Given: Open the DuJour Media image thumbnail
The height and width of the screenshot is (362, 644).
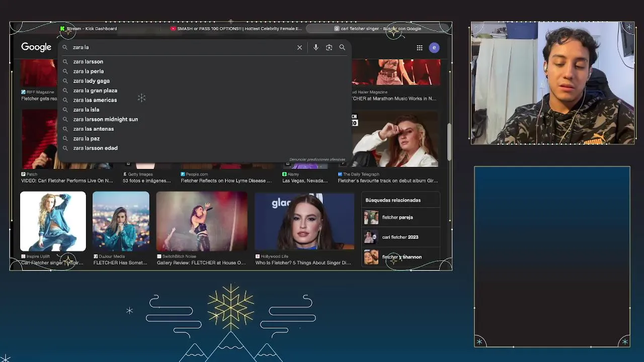Looking at the screenshot, I should [121, 221].
